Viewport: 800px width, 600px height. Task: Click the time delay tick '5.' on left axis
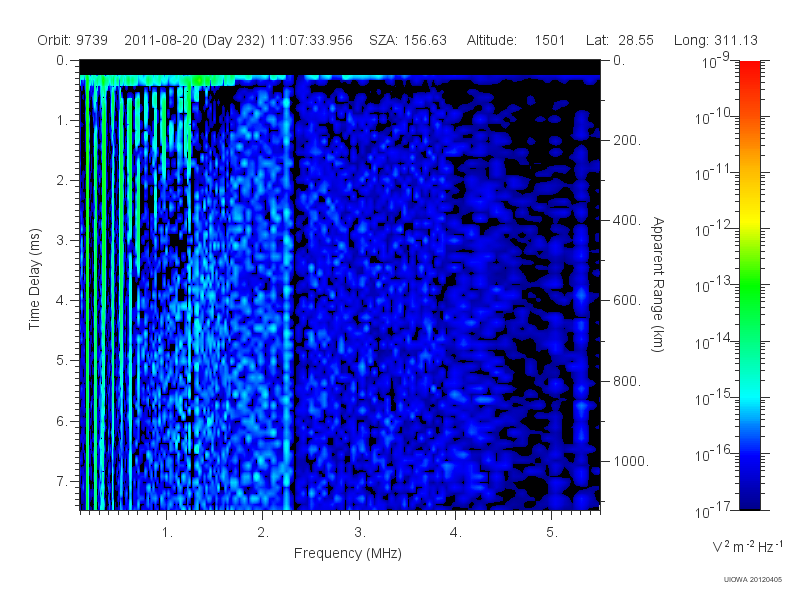point(62,361)
